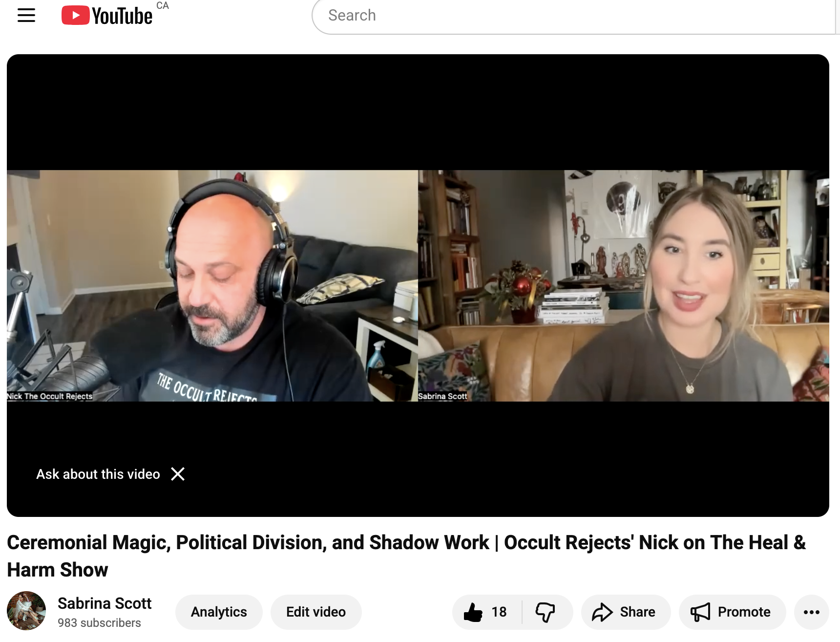Click the like count showing 18
The width and height of the screenshot is (840, 642).
[498, 612]
